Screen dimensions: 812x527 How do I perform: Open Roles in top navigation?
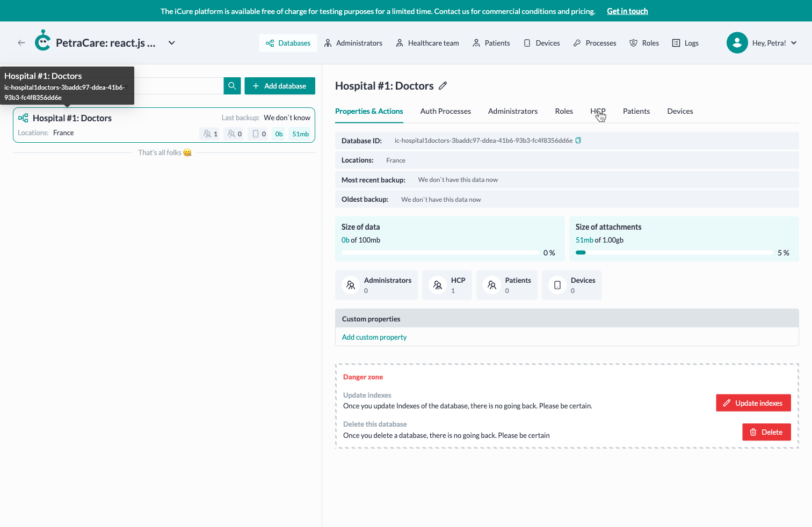(644, 43)
